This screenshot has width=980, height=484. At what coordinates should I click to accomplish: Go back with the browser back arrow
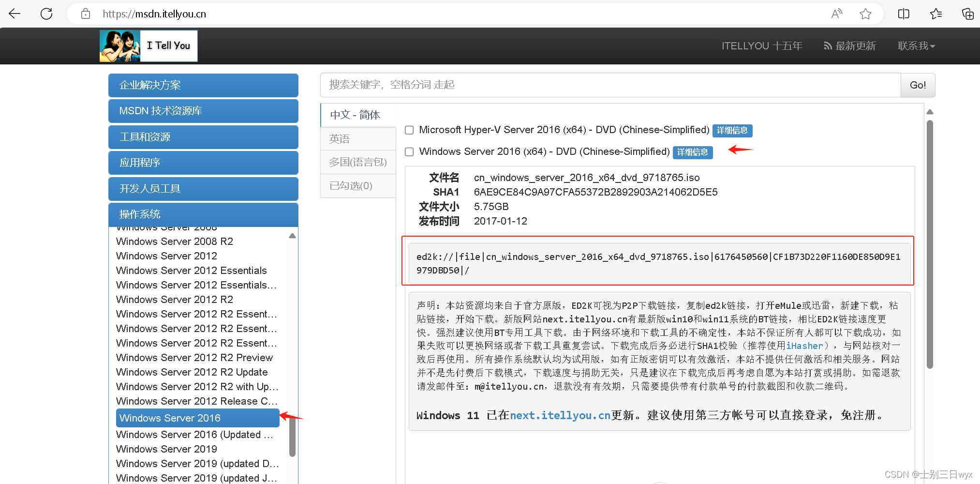coord(15,14)
